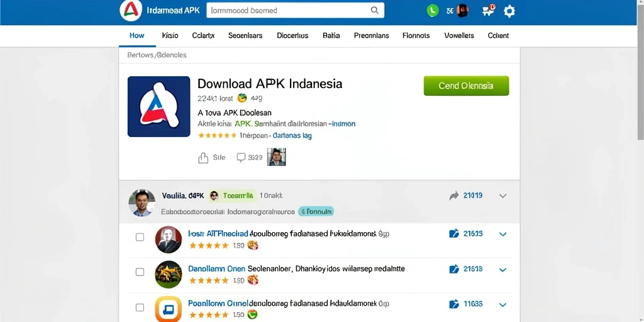Click the Download APK Indanesia title
This screenshot has height=322, width=644.
(x=270, y=84)
